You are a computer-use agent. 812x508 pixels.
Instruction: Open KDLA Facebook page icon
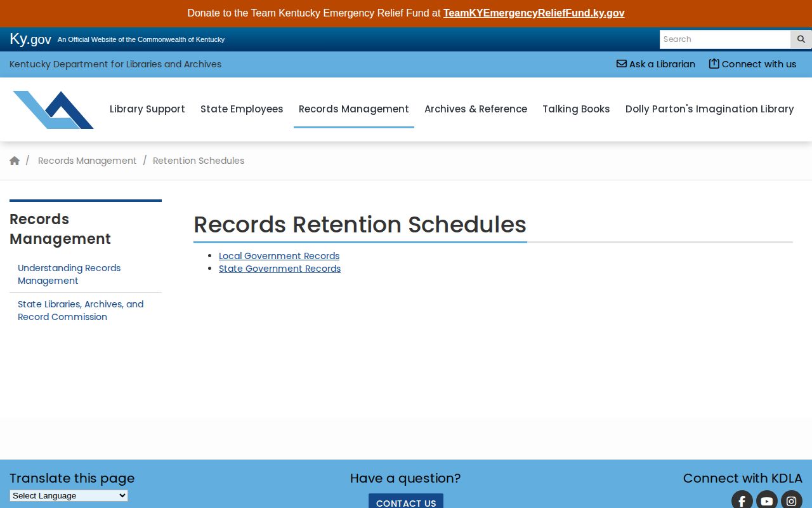(742, 501)
